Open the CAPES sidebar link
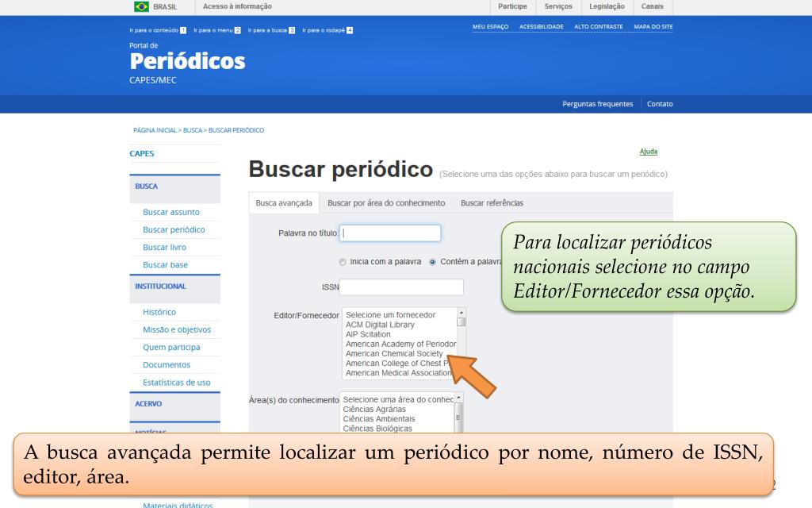Screen dimensions: 812x508 tap(142, 153)
